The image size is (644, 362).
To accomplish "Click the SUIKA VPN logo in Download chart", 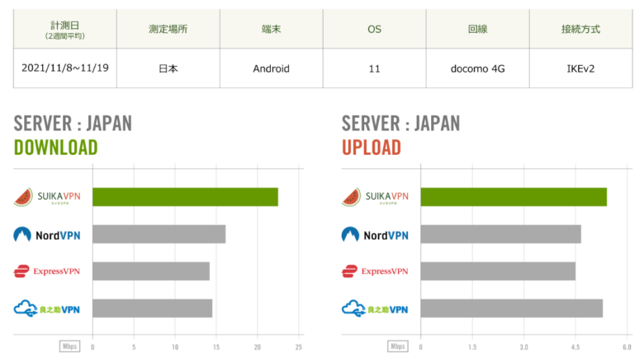I will coord(47,197).
